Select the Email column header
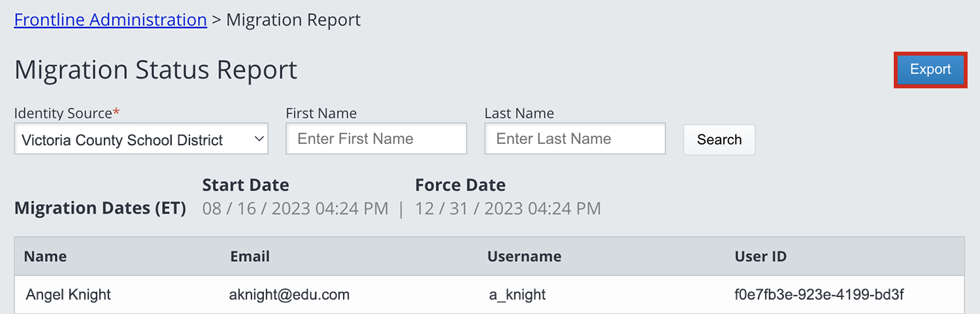This screenshot has width=980, height=314. click(x=250, y=256)
